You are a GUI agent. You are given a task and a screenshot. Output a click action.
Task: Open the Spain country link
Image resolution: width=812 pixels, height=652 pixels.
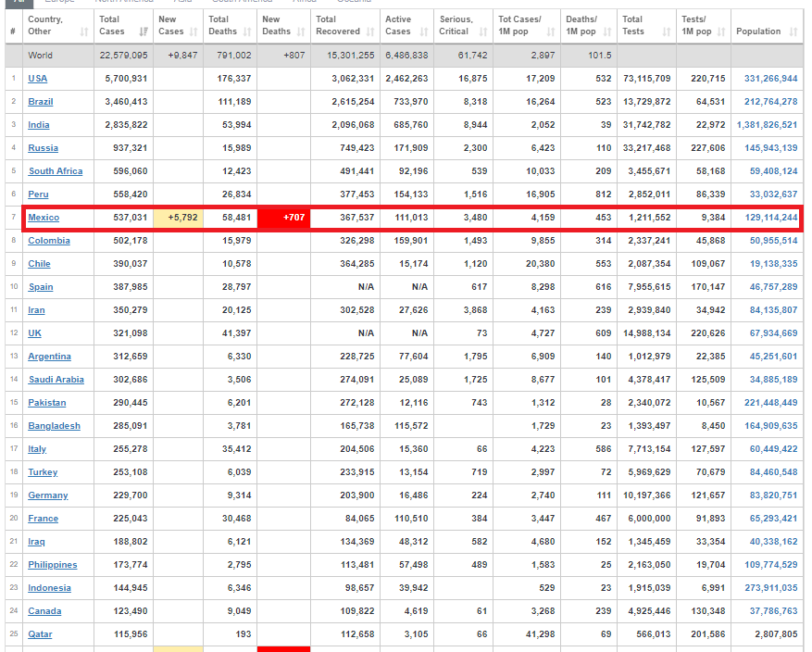click(x=41, y=287)
